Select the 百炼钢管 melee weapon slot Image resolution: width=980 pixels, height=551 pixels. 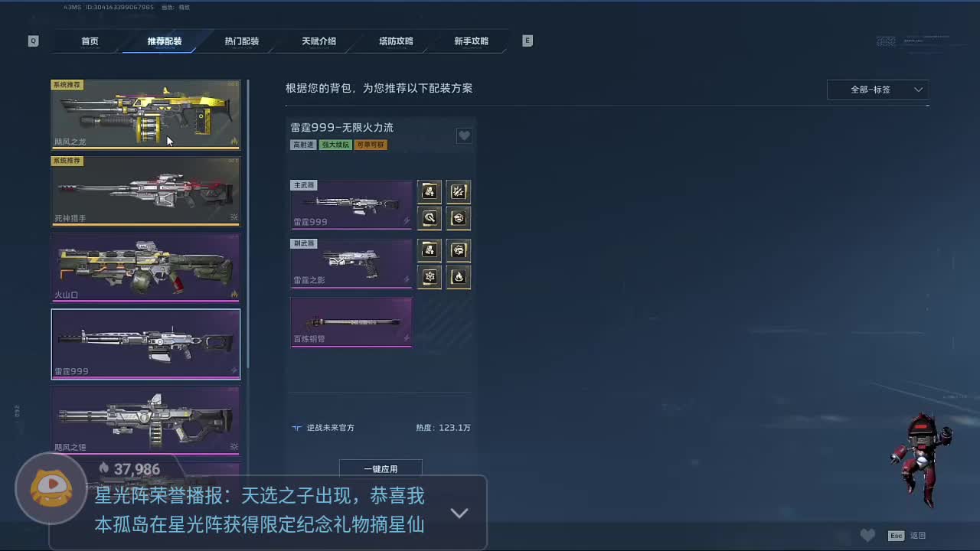351,323
